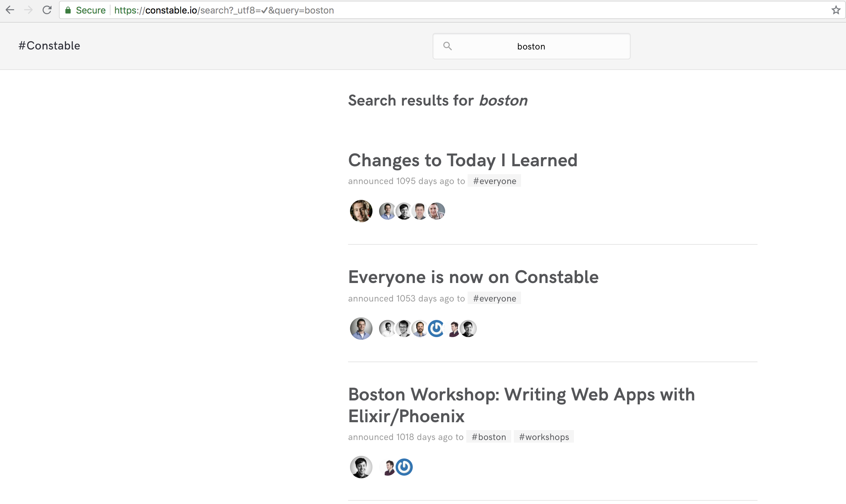The image size is (846, 504).
Task: Click the blue Constable icon under Everyone announcement
Action: [436, 328]
